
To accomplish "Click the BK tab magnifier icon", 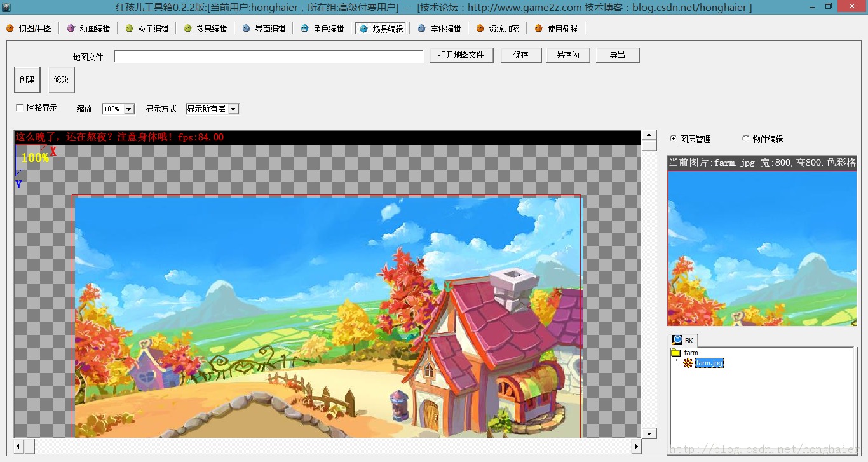I will 677,340.
